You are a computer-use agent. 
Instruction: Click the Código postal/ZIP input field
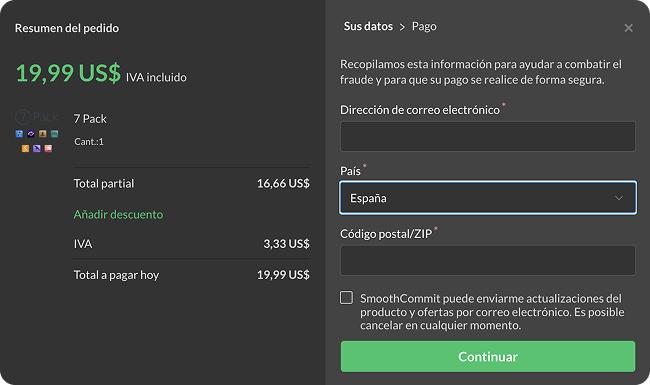coord(488,261)
